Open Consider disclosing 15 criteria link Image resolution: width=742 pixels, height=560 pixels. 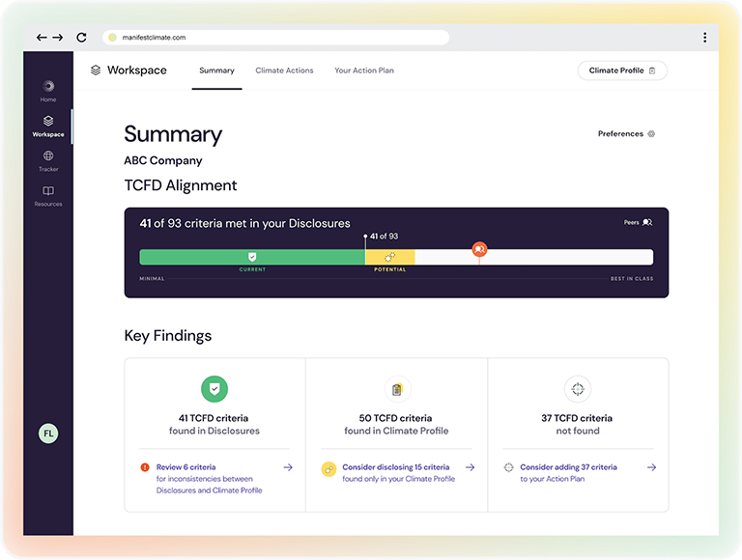click(x=395, y=467)
